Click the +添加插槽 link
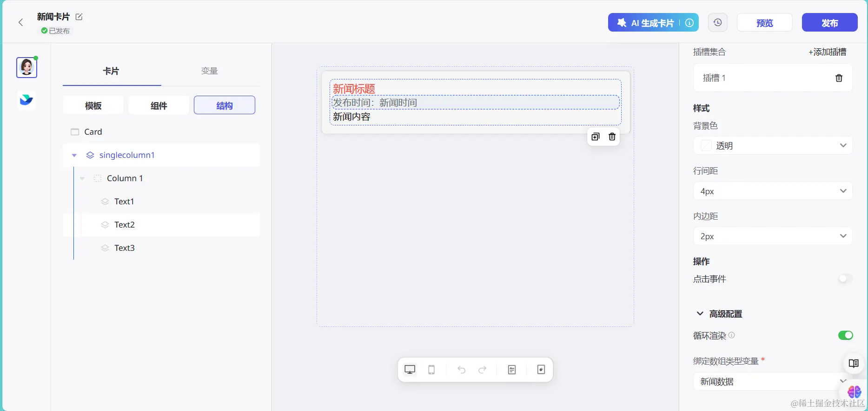Viewport: 868px width, 411px height. [828, 52]
